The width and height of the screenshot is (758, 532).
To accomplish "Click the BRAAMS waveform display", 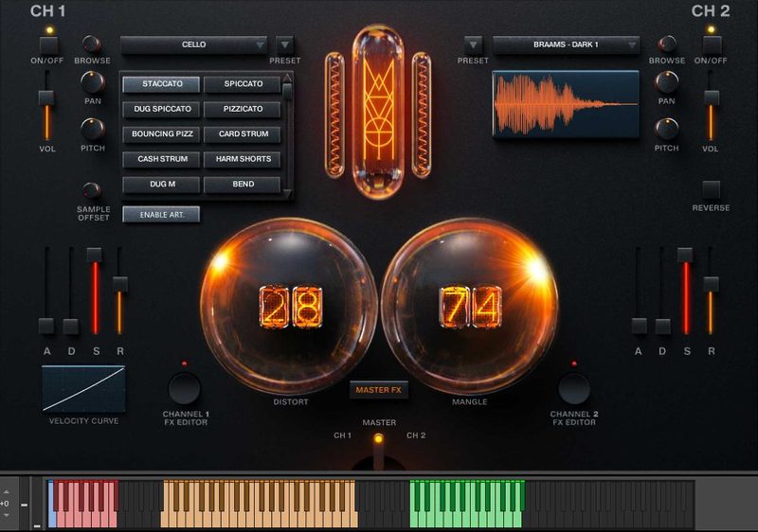I will pos(566,104).
